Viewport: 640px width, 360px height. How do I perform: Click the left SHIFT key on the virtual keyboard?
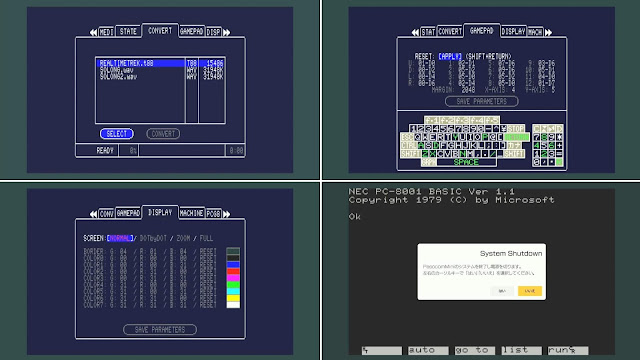(x=411, y=154)
